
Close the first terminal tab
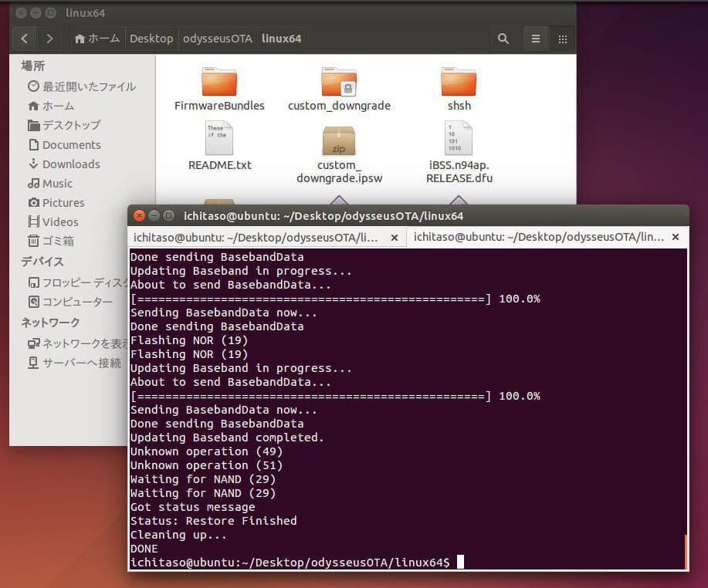[x=395, y=238]
